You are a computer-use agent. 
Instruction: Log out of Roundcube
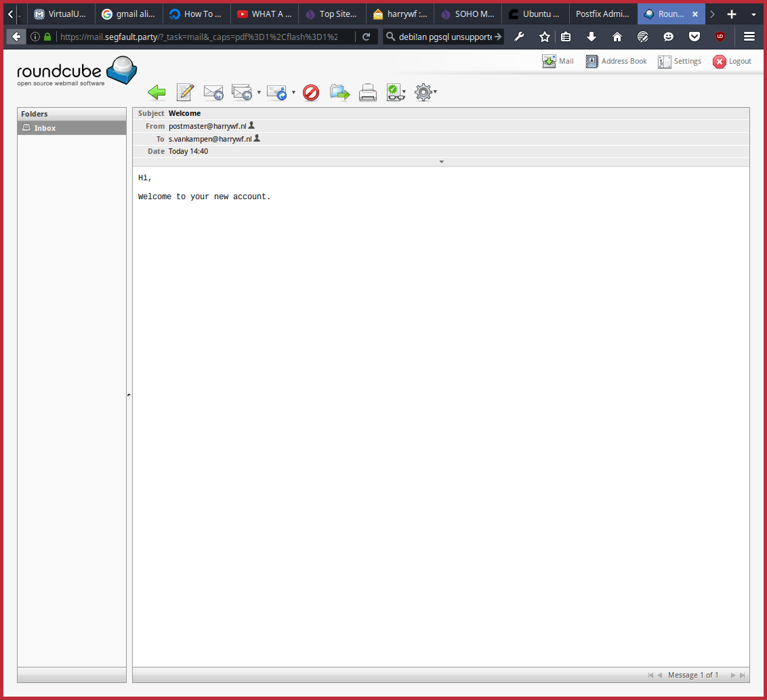pyautogui.click(x=732, y=61)
